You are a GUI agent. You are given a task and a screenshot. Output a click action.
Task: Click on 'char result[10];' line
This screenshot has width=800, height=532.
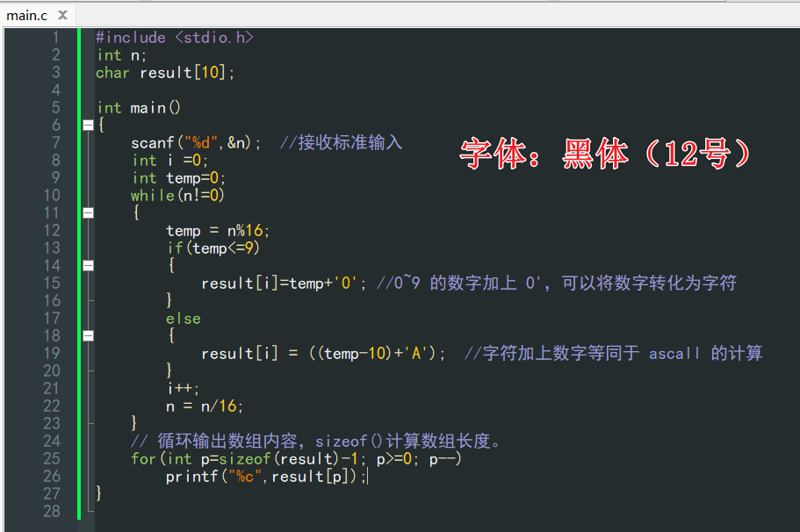(x=165, y=73)
